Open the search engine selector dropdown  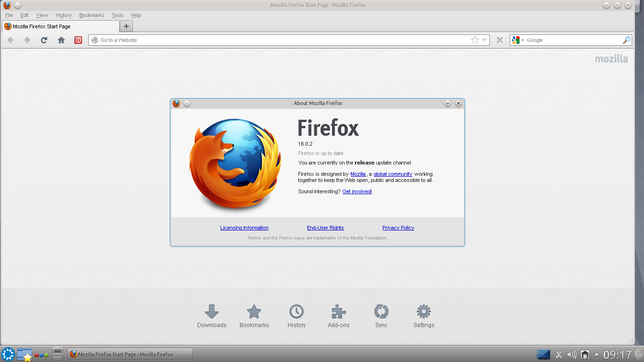click(518, 40)
